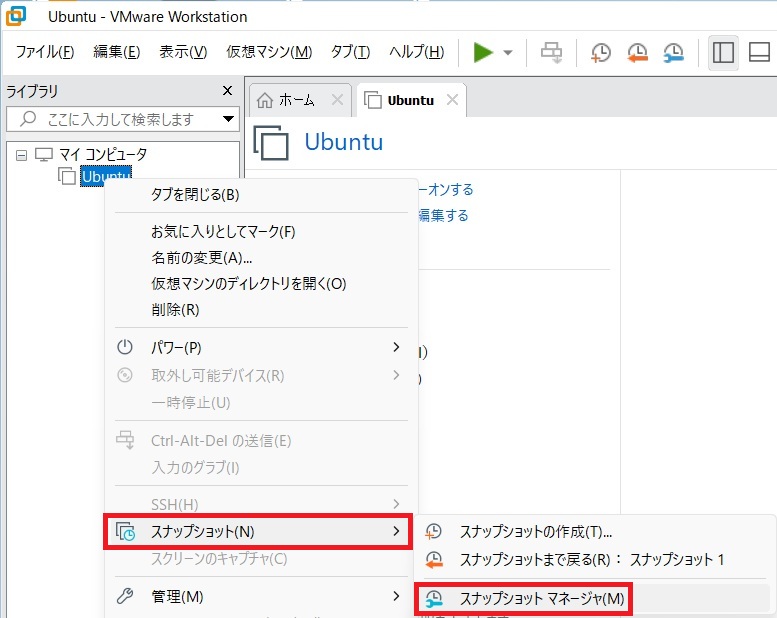This screenshot has width=777, height=618.
Task: Click the wrench icon beside 管理(M)
Action: pyautogui.click(x=125, y=596)
